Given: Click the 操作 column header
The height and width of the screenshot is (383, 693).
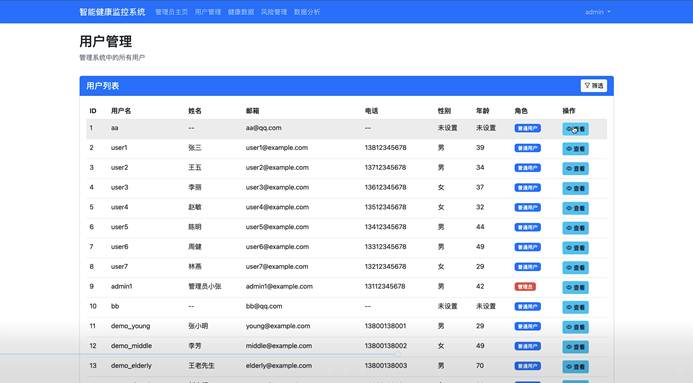Looking at the screenshot, I should (569, 111).
